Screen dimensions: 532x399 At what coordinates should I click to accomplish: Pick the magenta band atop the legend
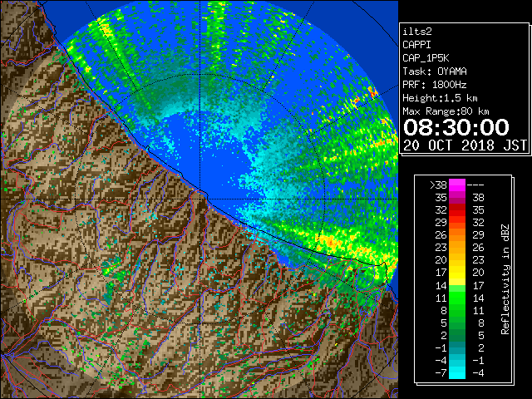pos(457,185)
